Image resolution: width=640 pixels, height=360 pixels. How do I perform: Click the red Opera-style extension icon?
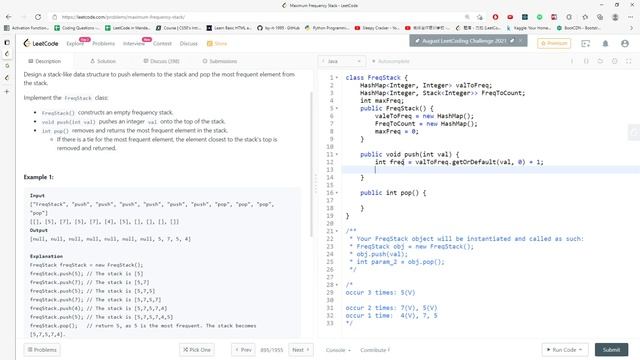[495, 17]
